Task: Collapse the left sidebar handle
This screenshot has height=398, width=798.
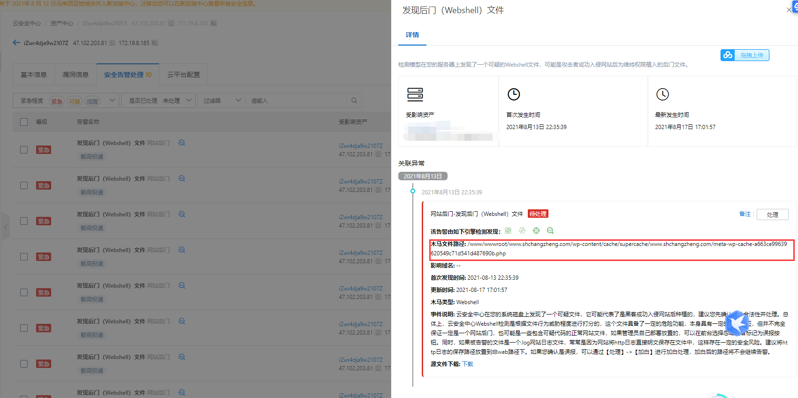Action: pyautogui.click(x=6, y=228)
